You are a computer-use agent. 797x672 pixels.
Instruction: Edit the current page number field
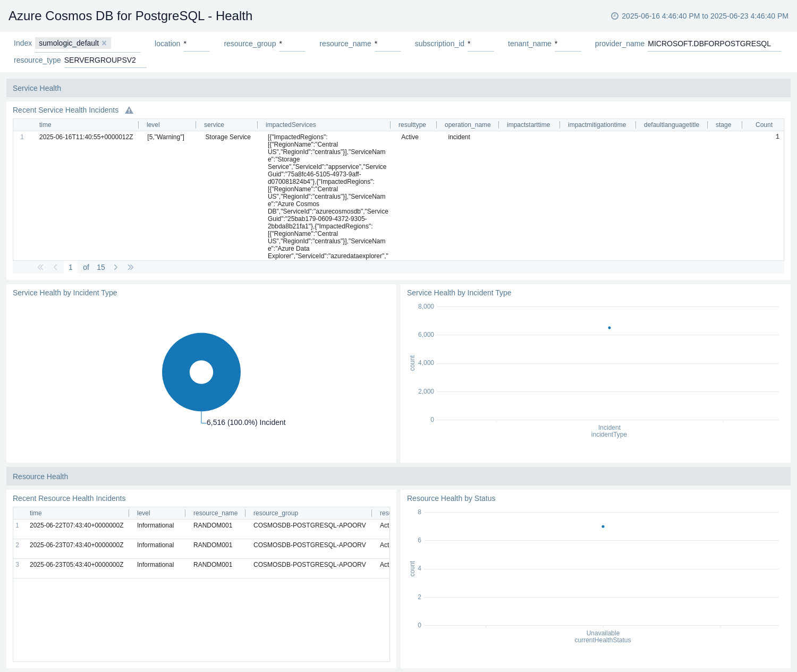[71, 267]
